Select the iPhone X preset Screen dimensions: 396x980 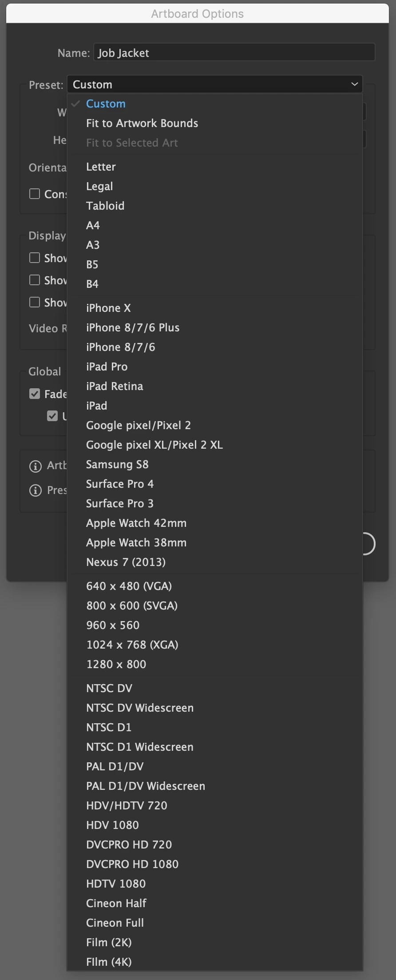click(215, 308)
